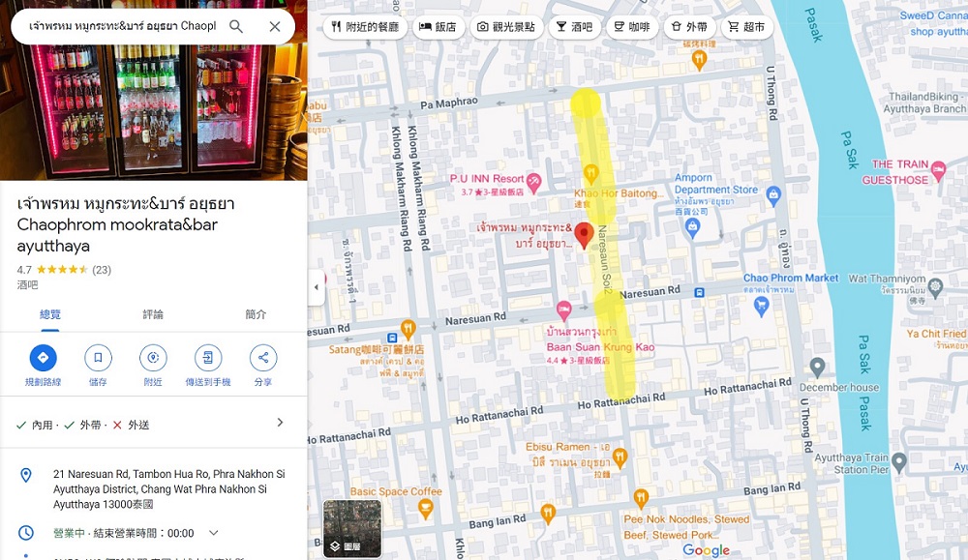Collapse the side panel with arrow handle
The image size is (968, 560).
tap(317, 287)
